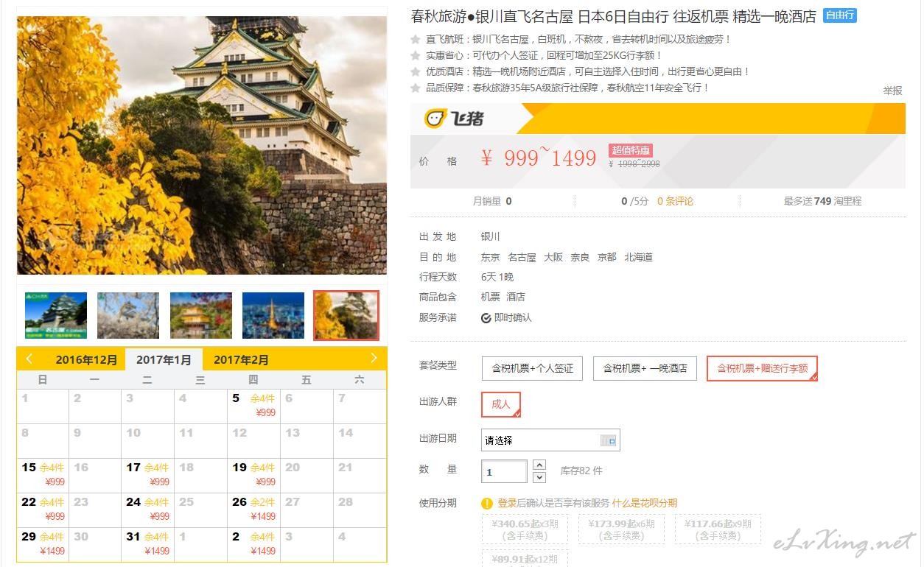Screen dimensions: 924x567
Task: Click the star icon beside 直飞航班
Action: 416,39
